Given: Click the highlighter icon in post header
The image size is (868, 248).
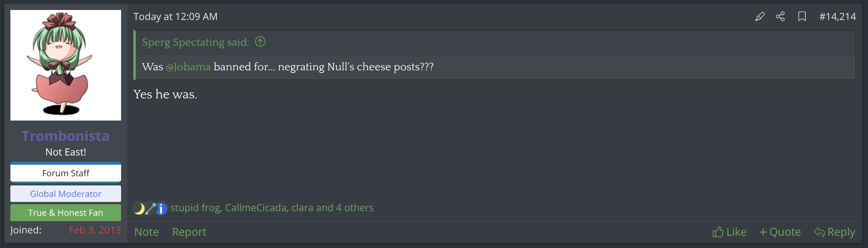Looking at the screenshot, I should (760, 17).
